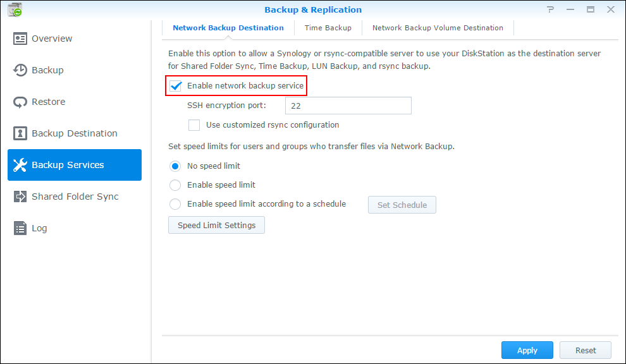This screenshot has height=364, width=626.
Task: View the Log section
Action: point(75,228)
